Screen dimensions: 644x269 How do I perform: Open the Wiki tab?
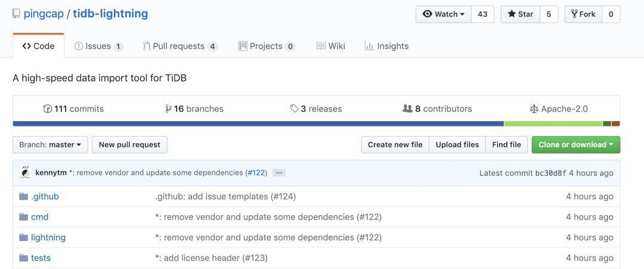pos(330,46)
